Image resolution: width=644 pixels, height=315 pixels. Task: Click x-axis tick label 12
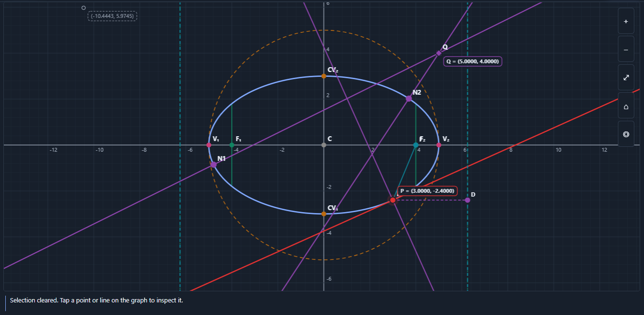[x=604, y=150]
